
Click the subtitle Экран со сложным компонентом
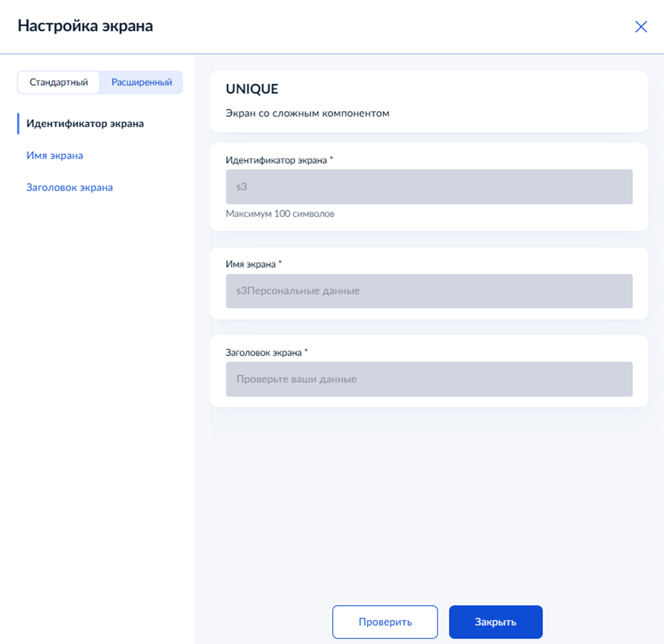coord(307,112)
